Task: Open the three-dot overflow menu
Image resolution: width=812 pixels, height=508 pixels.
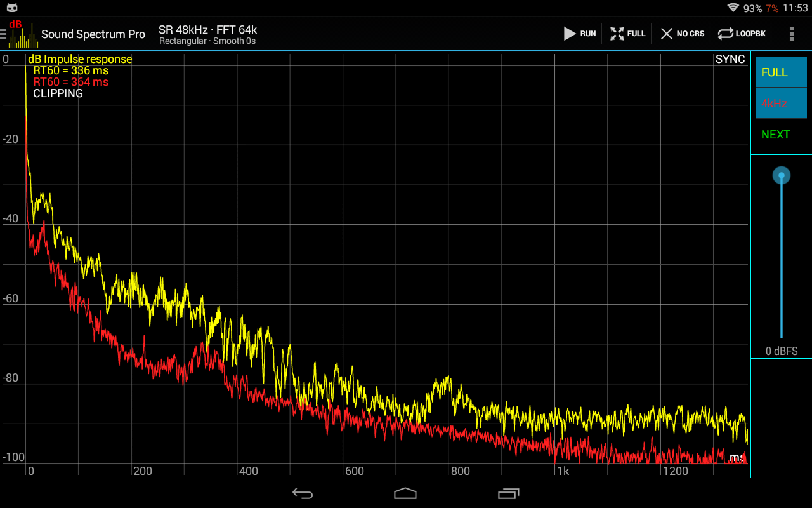Action: (x=791, y=34)
